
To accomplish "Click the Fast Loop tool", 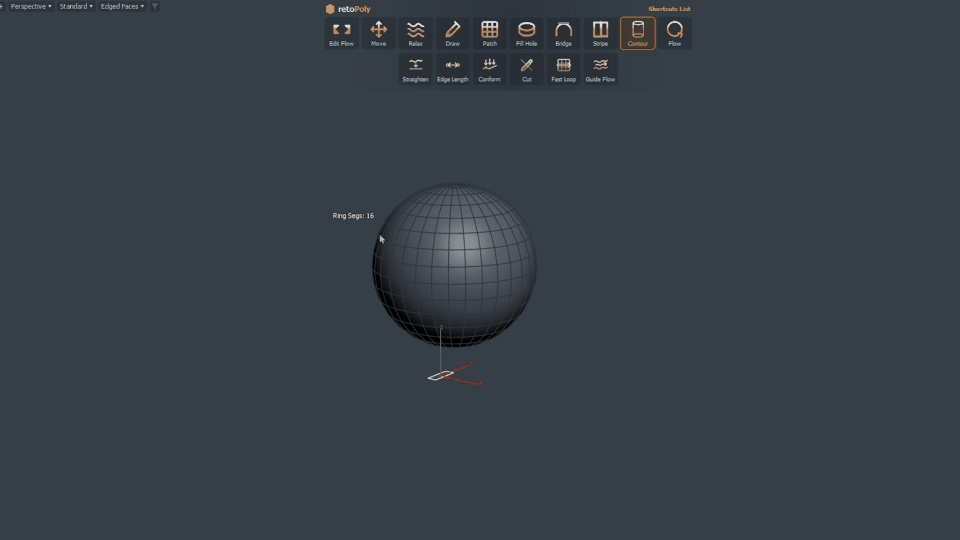I will click(563, 70).
